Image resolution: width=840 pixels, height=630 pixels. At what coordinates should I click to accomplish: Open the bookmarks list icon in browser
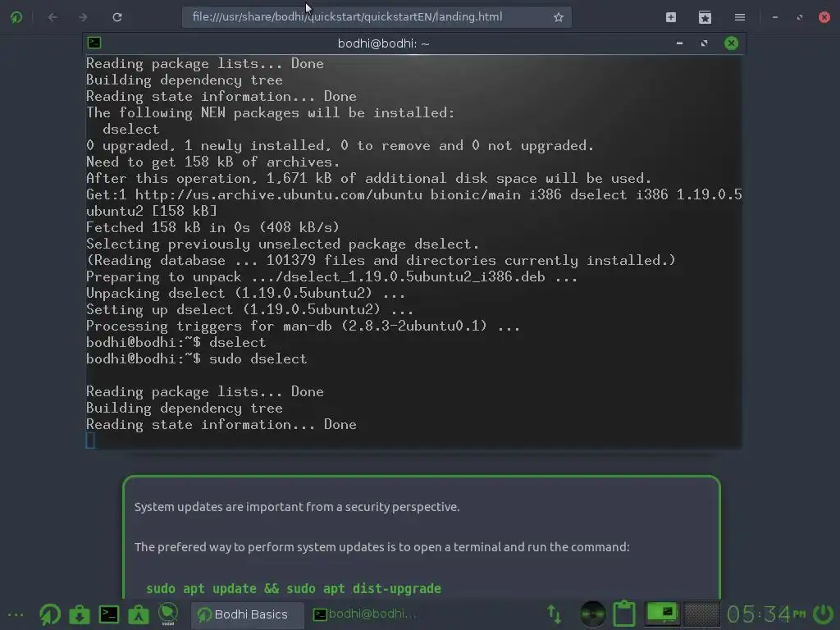tap(705, 17)
